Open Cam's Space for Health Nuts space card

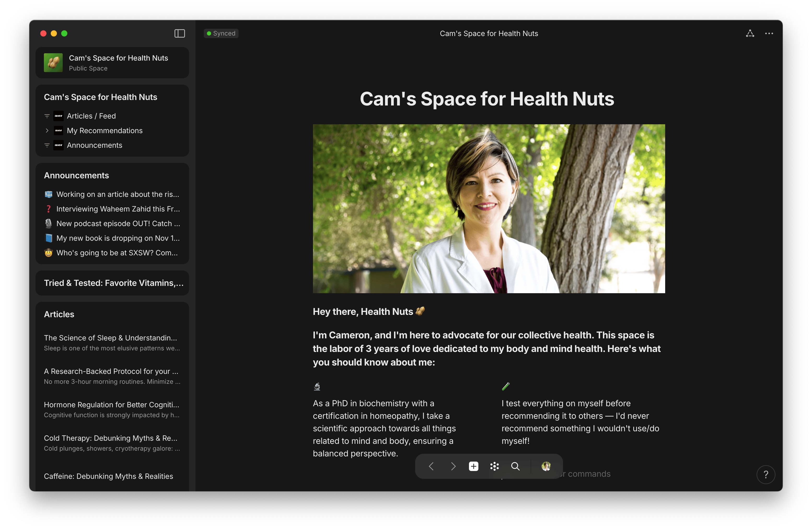point(112,63)
